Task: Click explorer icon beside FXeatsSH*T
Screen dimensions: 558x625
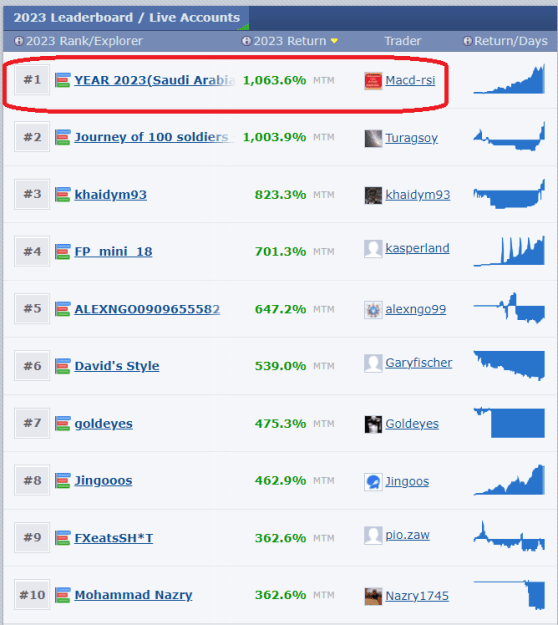Action: [x=63, y=538]
